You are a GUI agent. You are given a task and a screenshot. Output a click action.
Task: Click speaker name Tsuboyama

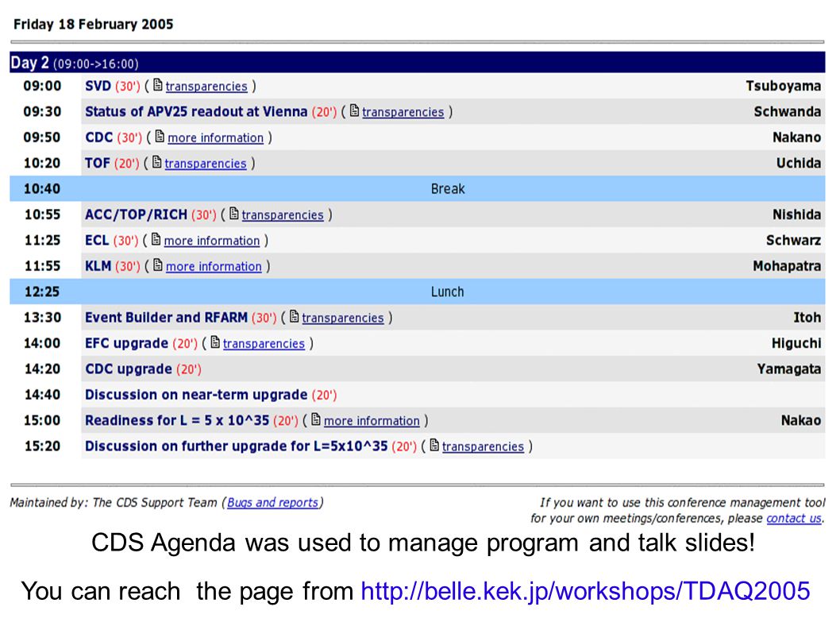[x=783, y=86]
